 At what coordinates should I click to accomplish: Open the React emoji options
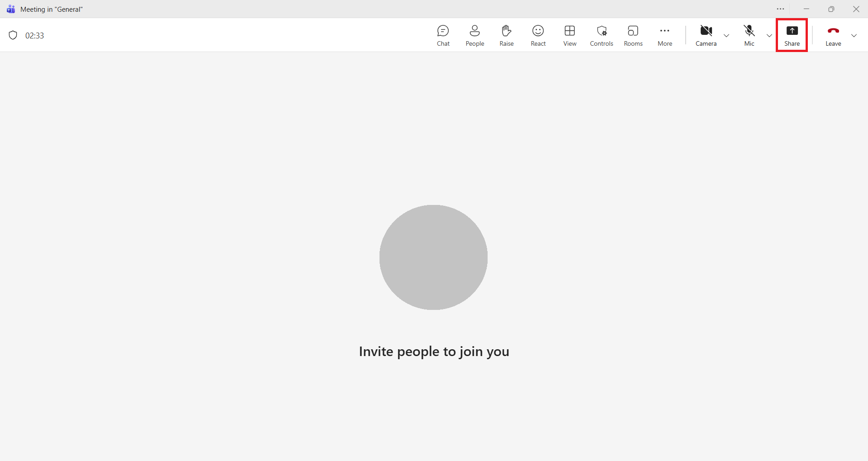pyautogui.click(x=538, y=35)
